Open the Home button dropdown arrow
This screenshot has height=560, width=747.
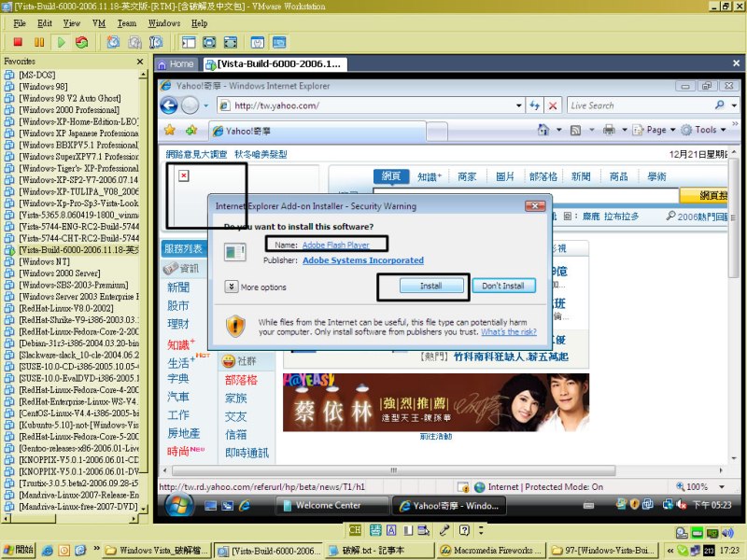coord(558,130)
